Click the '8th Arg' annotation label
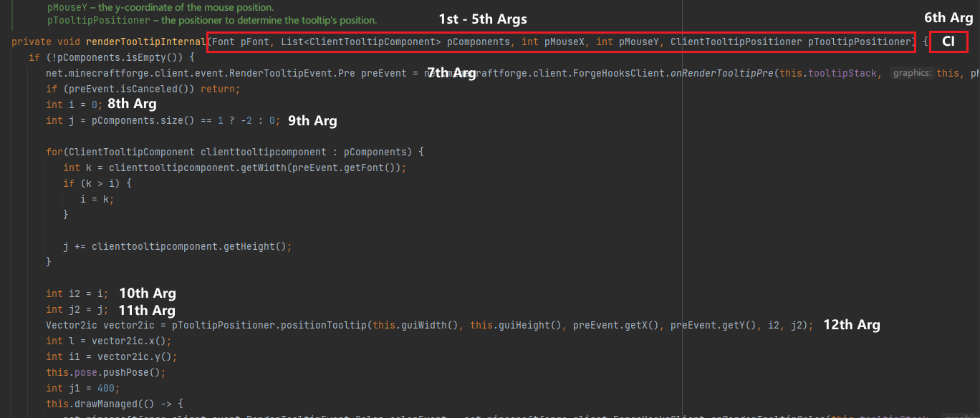 tap(131, 103)
